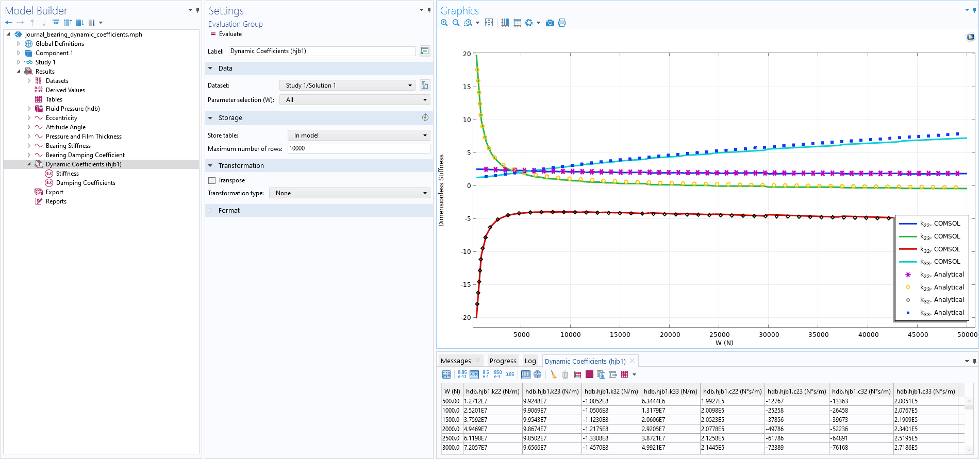Click the magenta color square in table toolbar

click(589, 374)
